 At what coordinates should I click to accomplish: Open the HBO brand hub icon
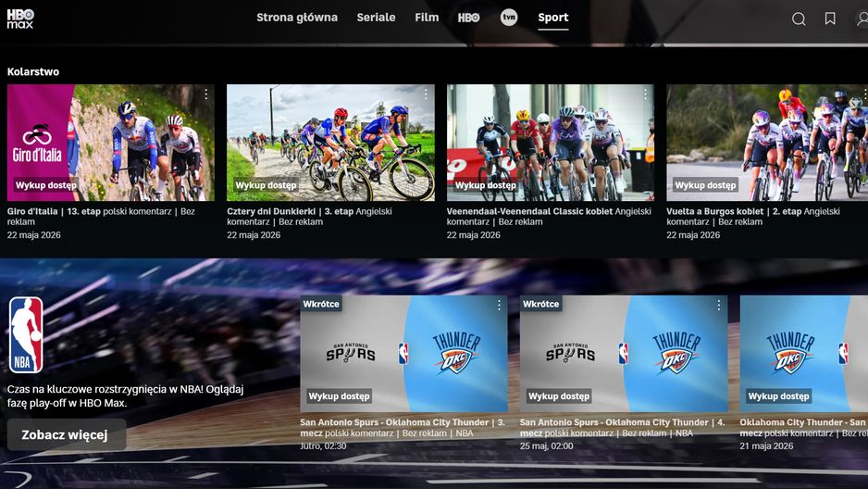point(469,18)
